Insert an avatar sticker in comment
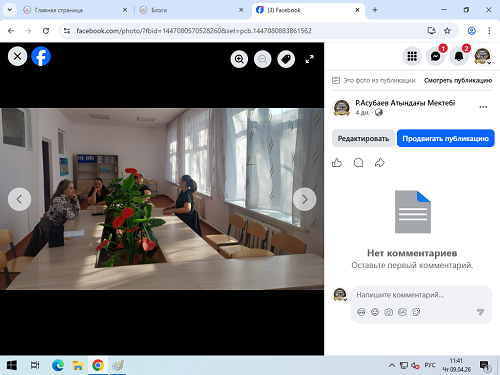The width and height of the screenshot is (500, 375). tap(361, 312)
